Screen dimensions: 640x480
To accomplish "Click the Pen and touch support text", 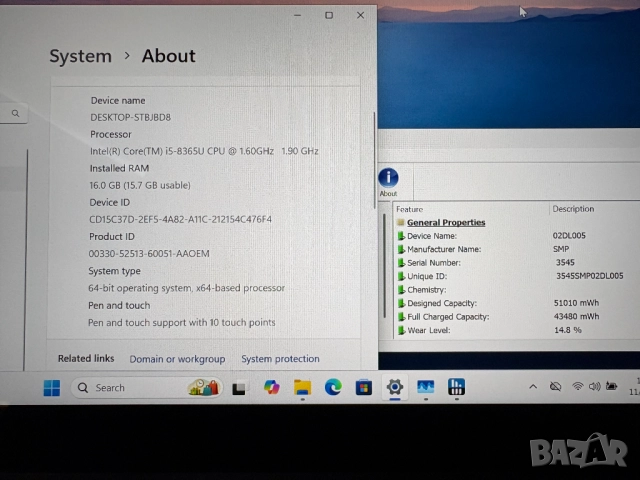I will 182,322.
